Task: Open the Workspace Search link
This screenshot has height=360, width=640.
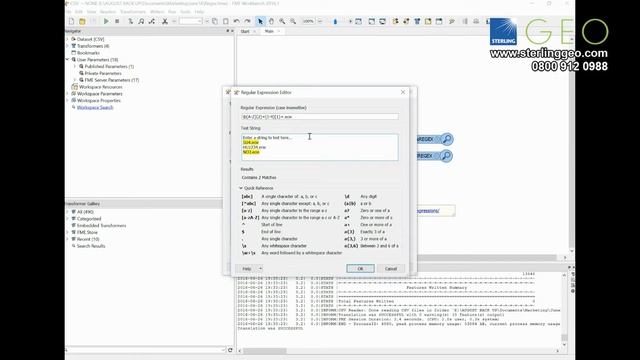Action: (95, 107)
